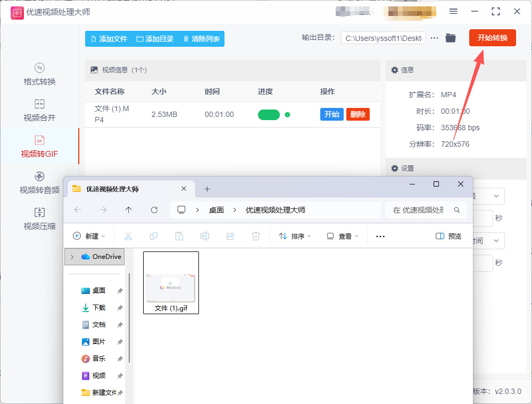Image resolution: width=532 pixels, height=404 pixels.
Task: Open the 视频压缩 tool
Action: point(39,219)
